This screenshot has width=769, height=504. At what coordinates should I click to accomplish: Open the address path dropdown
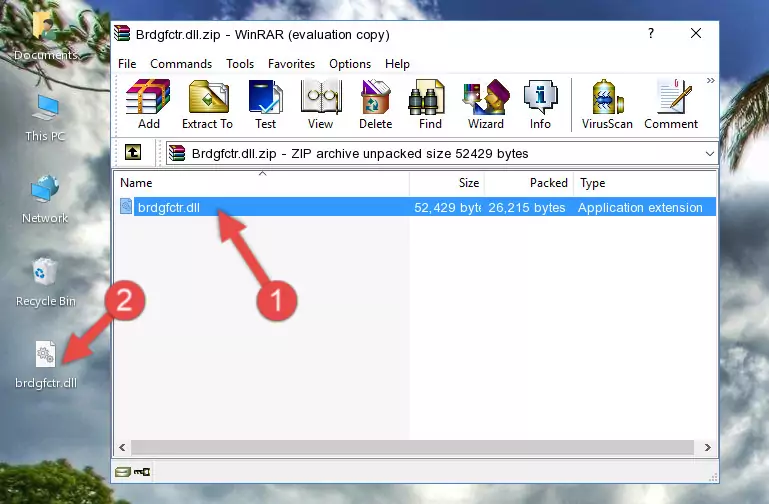(709, 153)
